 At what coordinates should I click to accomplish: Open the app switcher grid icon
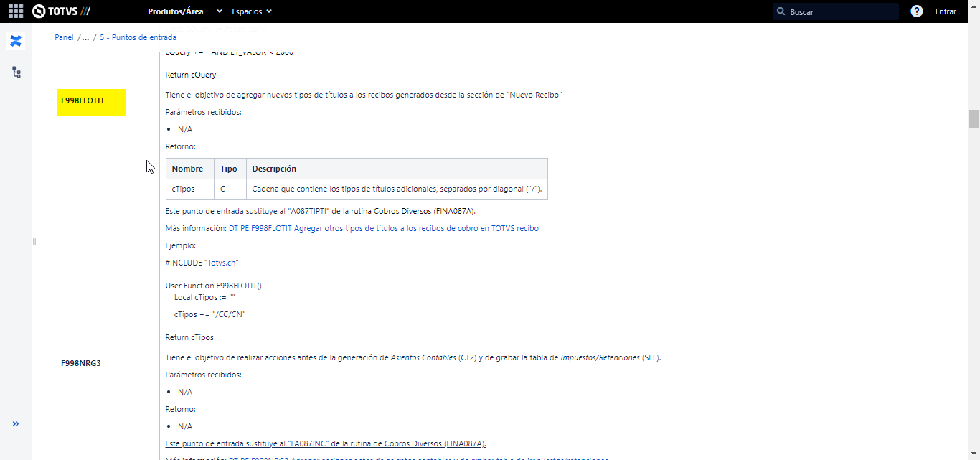[x=16, y=11]
